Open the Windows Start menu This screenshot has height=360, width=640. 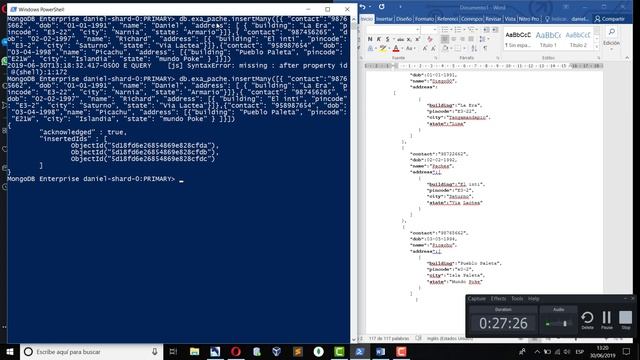pyautogui.click(x=10, y=351)
